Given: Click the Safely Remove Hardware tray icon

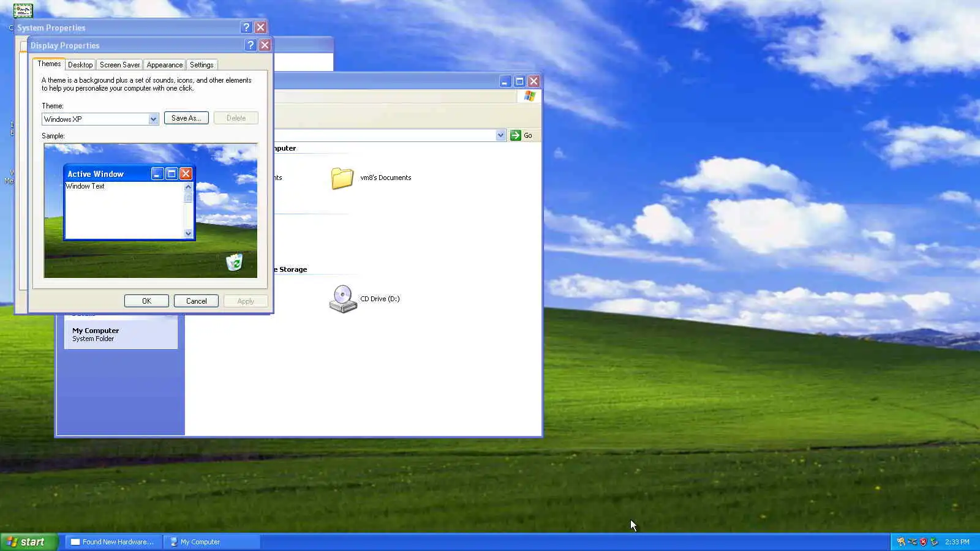Looking at the screenshot, I should coord(934,542).
